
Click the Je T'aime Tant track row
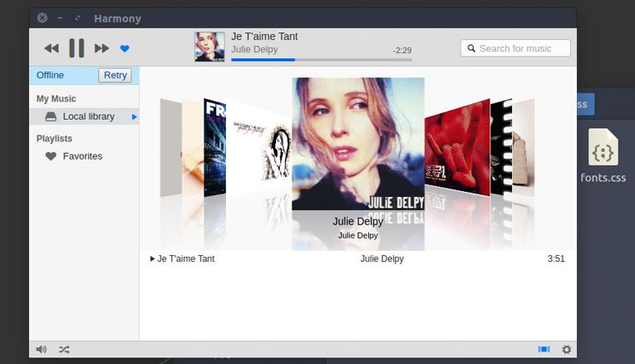358,258
